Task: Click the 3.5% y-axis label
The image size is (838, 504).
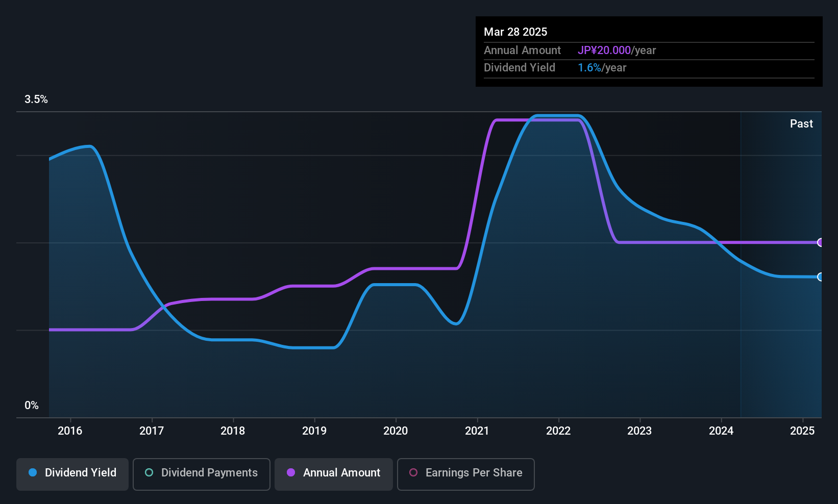Action: tap(36, 99)
